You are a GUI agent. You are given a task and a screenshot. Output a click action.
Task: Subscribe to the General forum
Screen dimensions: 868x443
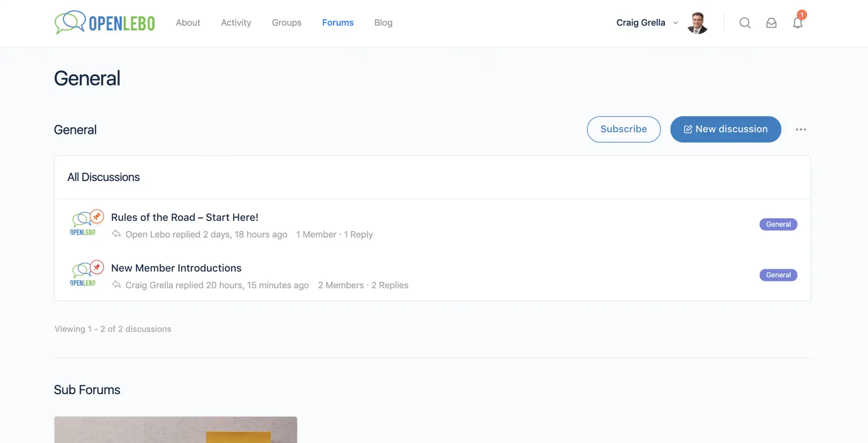coord(624,129)
